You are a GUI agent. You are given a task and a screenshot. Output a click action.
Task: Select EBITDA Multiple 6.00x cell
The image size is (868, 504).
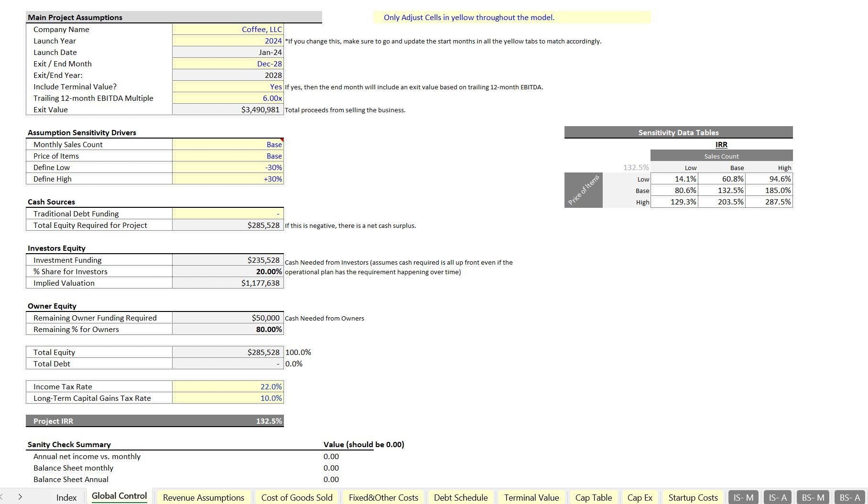(228, 98)
